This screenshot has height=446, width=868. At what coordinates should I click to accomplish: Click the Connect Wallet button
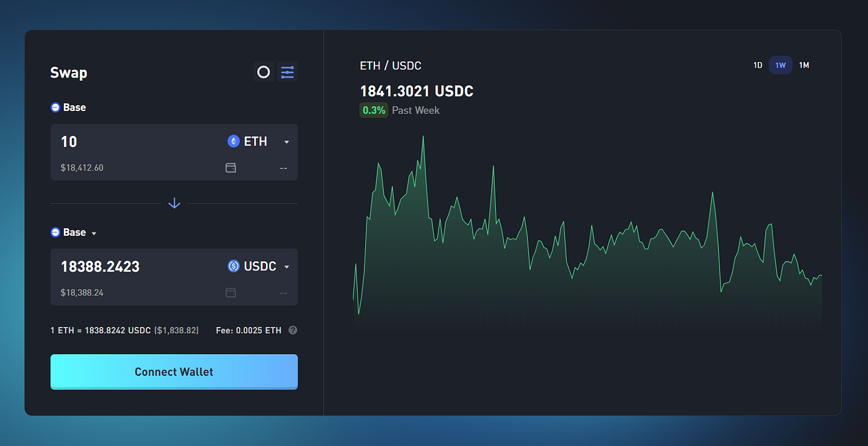click(x=174, y=372)
